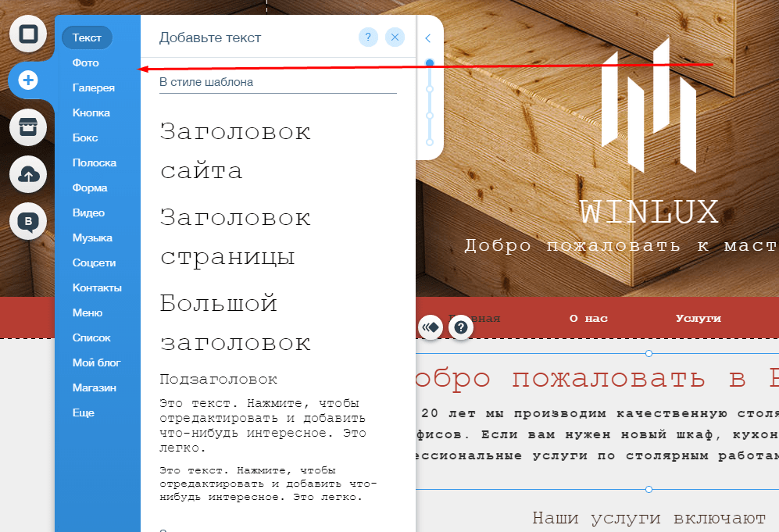Click the Услуги site menu item
The height and width of the screenshot is (532, 779).
698,319
